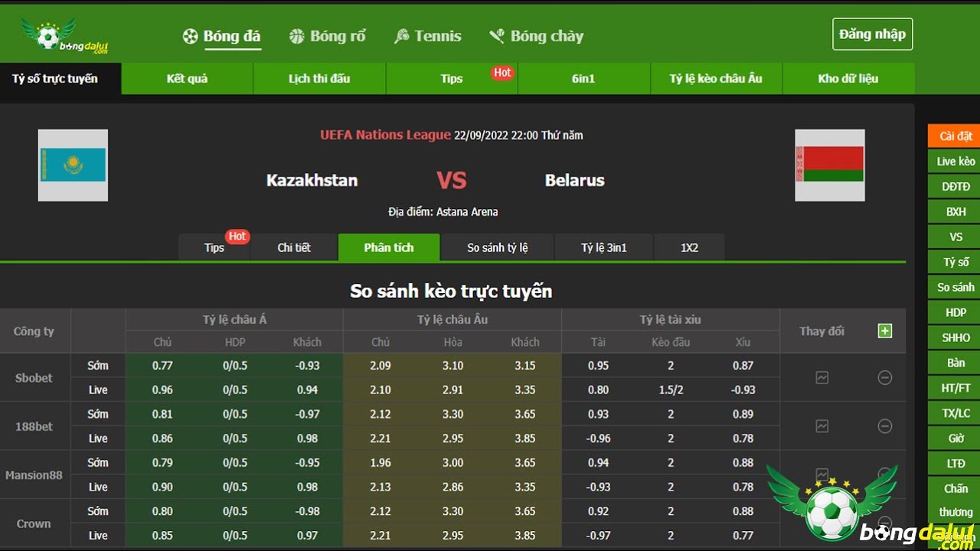980x551 pixels.
Task: Open the 6in1 tab
Action: (x=583, y=78)
